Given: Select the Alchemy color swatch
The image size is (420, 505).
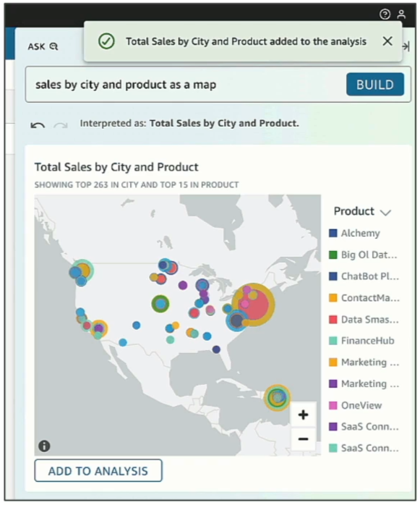Looking at the screenshot, I should pyautogui.click(x=333, y=233).
